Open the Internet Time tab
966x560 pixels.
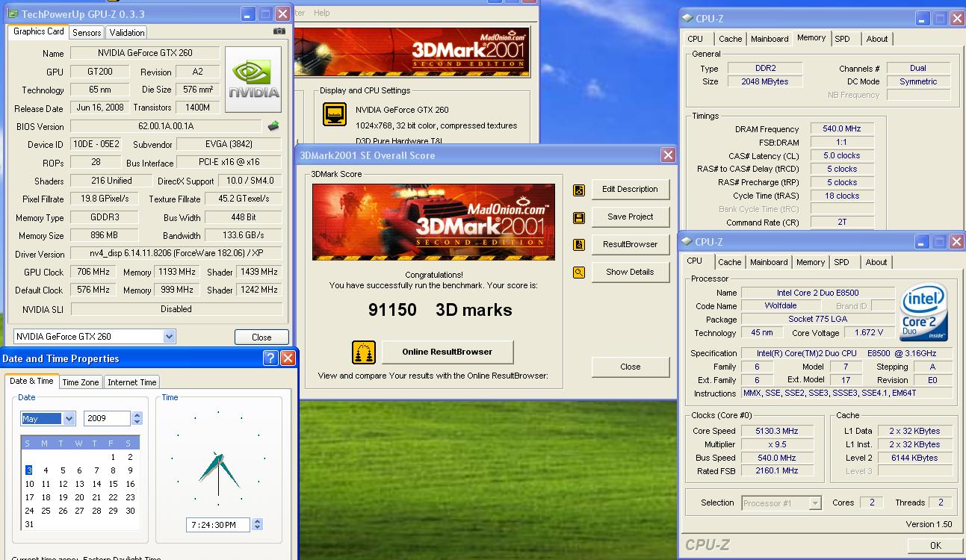pos(132,382)
